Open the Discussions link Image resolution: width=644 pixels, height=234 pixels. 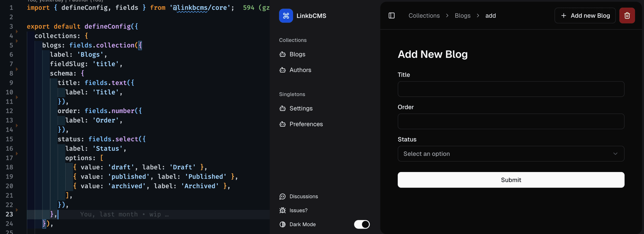[x=304, y=196]
